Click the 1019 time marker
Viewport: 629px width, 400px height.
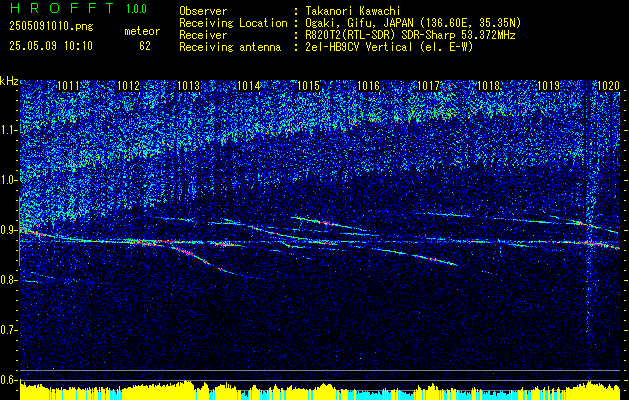[x=548, y=85]
